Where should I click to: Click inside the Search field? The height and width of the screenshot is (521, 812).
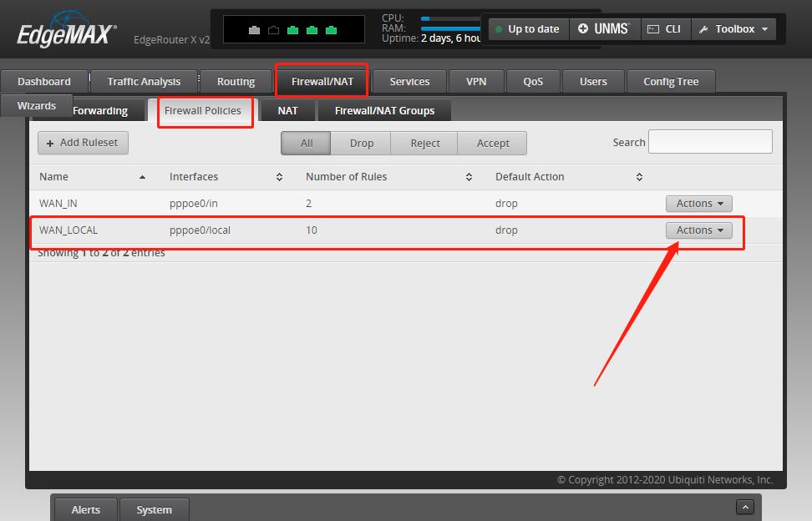click(710, 141)
